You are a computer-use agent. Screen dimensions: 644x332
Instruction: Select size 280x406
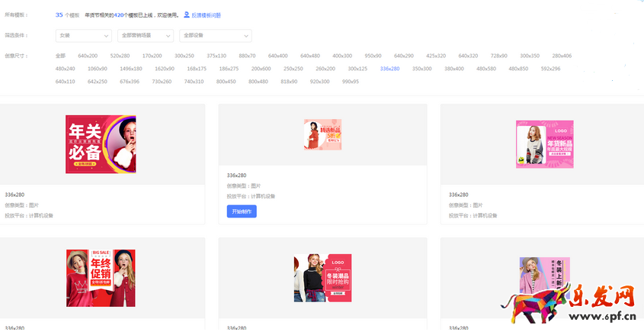[x=562, y=56]
